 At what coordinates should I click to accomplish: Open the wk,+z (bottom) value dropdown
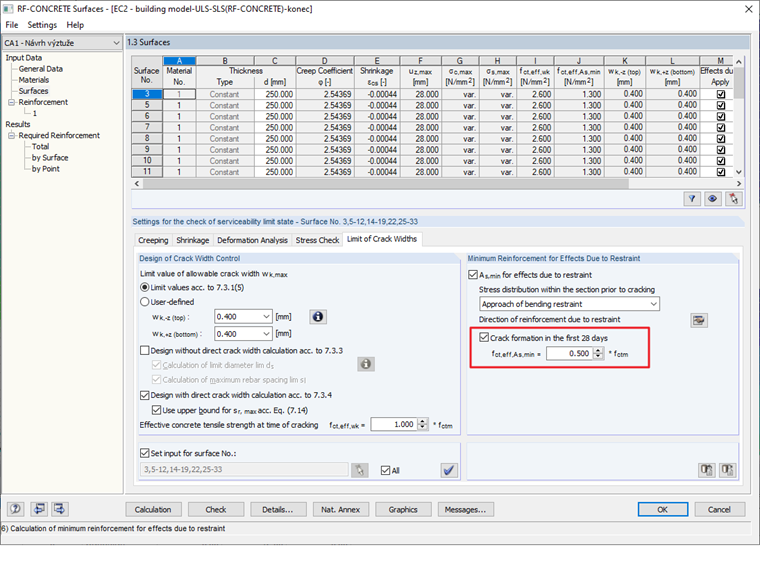click(x=266, y=333)
